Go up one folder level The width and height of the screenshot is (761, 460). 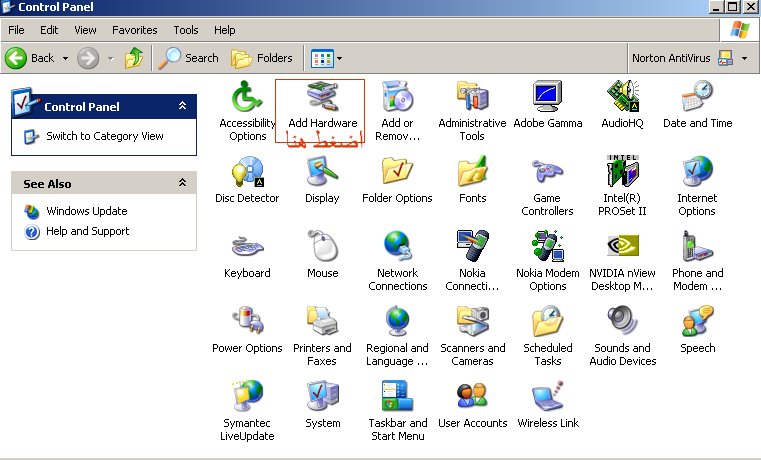click(134, 58)
